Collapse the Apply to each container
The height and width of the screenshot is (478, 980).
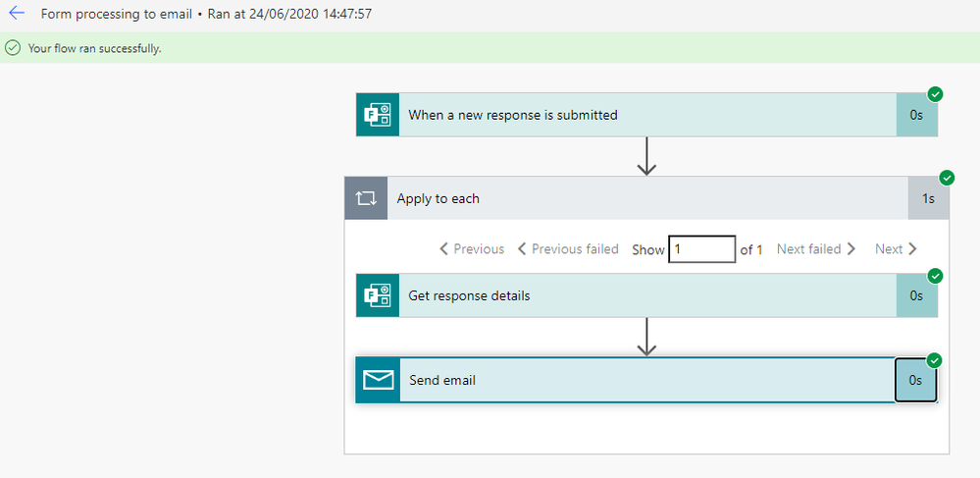coord(647,198)
